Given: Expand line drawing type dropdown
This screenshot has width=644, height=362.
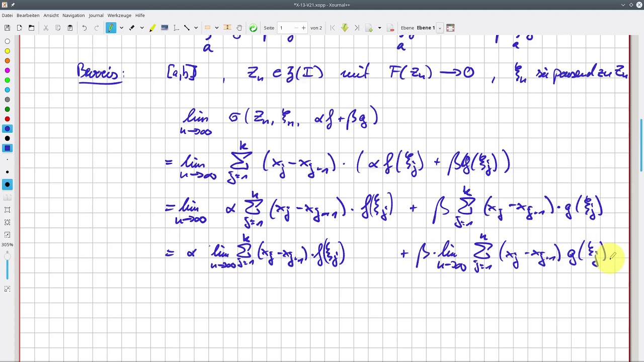Looking at the screenshot, I should [196, 28].
